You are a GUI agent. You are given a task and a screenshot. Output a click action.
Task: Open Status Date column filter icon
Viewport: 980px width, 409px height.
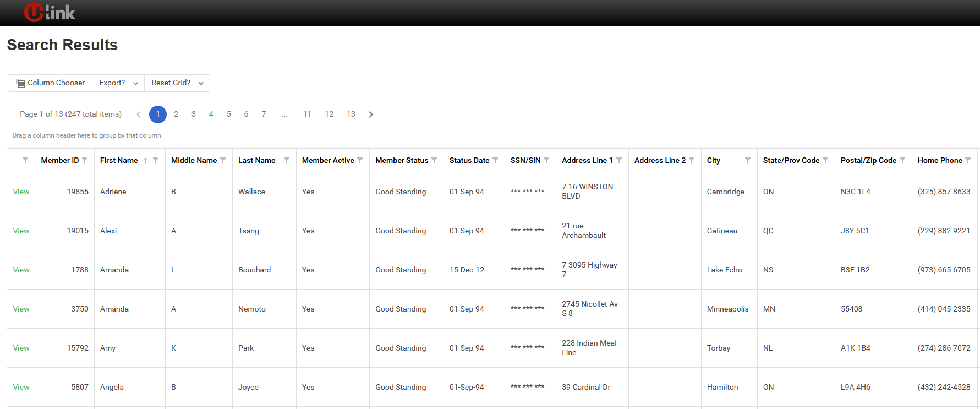(495, 160)
